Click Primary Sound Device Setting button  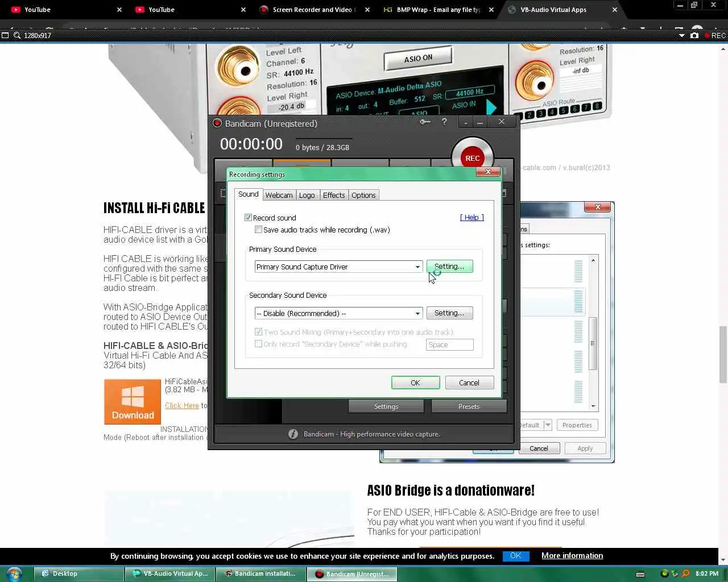(449, 267)
